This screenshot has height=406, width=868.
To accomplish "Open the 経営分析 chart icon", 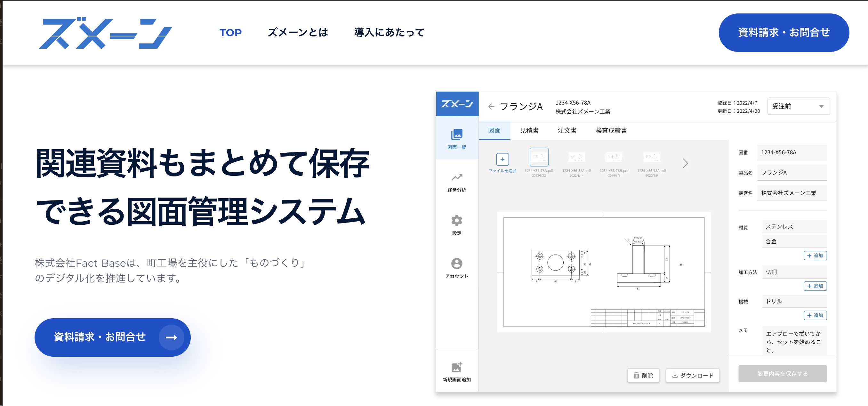I will coord(457,177).
